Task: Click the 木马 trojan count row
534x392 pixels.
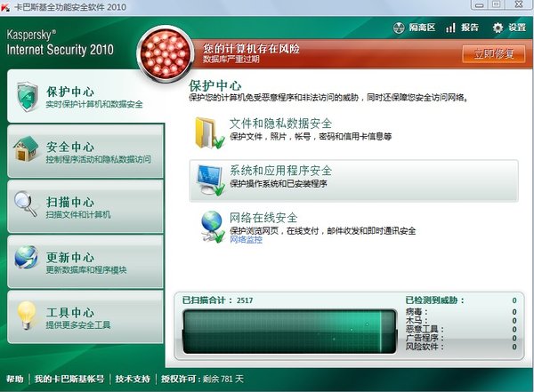Action: pos(461,321)
